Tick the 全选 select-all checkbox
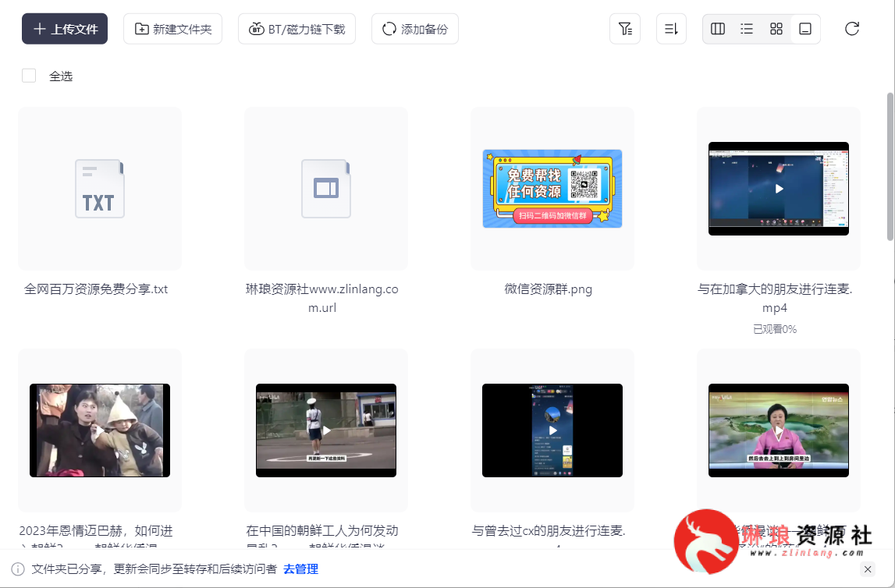The height and width of the screenshot is (588, 895). [x=29, y=76]
